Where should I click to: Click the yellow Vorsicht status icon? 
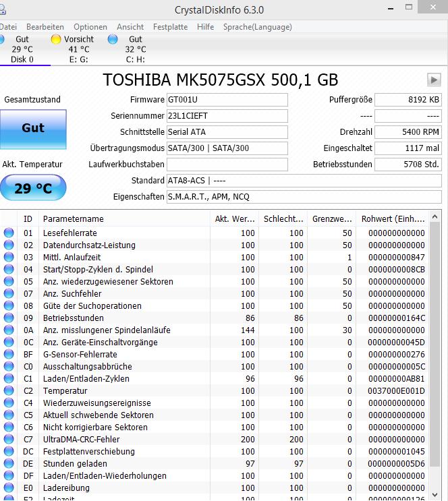coord(55,39)
